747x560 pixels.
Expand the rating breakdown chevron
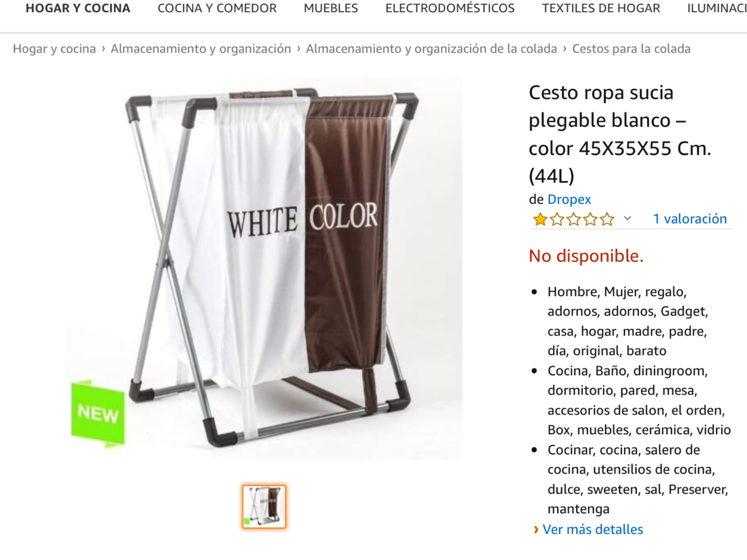click(x=627, y=218)
